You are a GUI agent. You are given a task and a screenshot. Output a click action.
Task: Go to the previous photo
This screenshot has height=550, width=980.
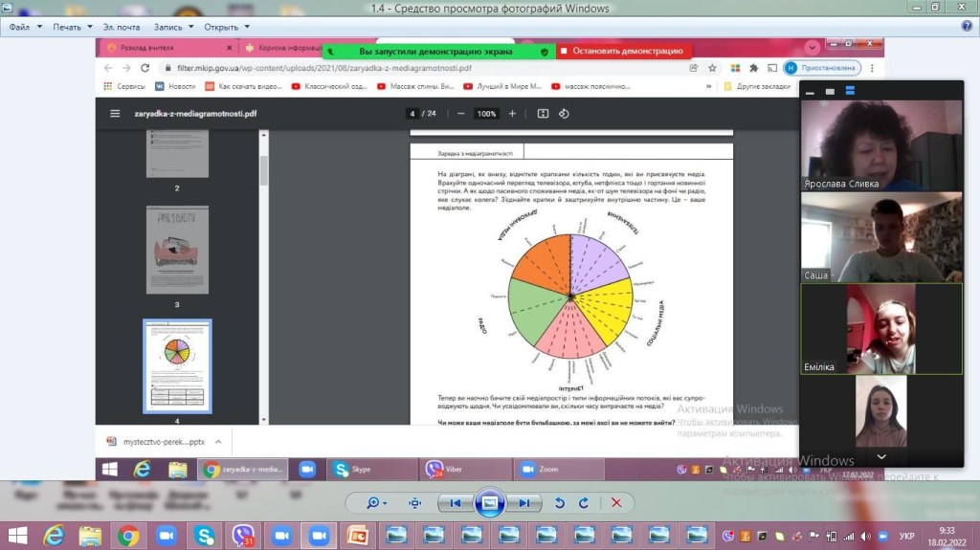tap(457, 502)
